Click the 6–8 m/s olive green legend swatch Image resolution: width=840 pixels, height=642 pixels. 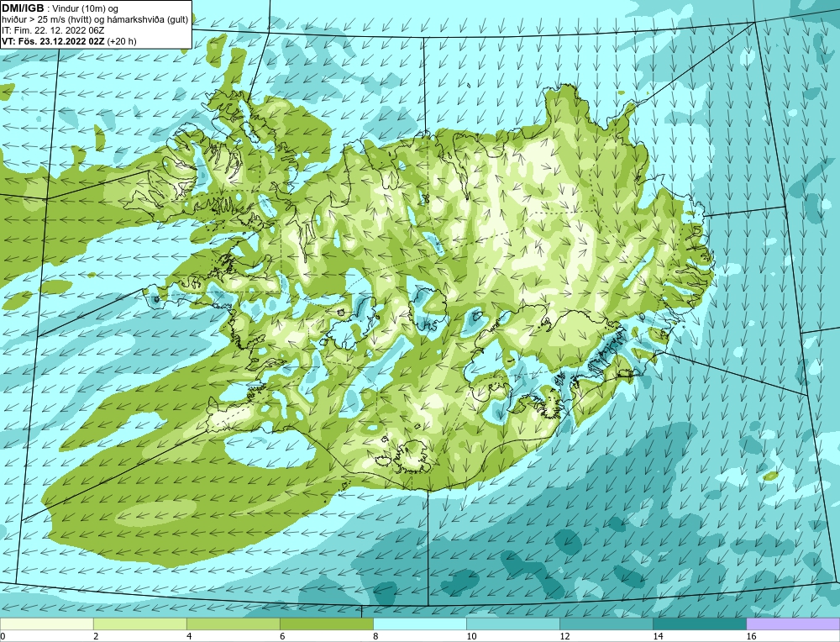click(326, 624)
